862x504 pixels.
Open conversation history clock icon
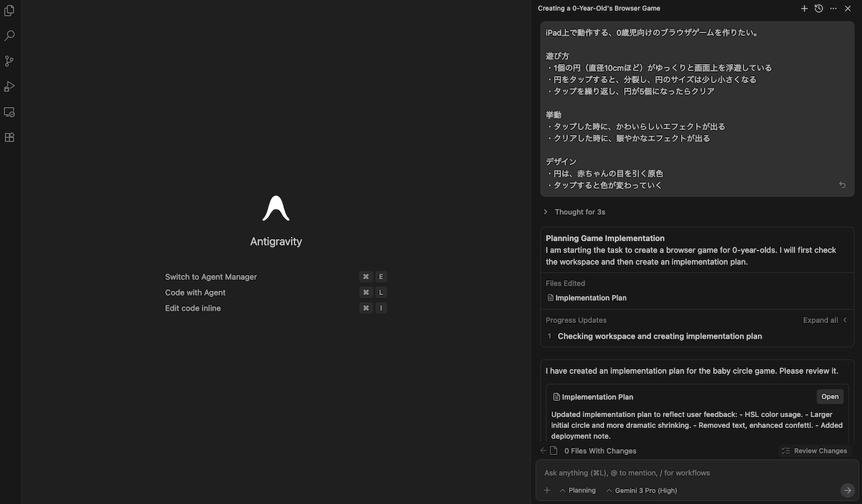[x=819, y=9]
